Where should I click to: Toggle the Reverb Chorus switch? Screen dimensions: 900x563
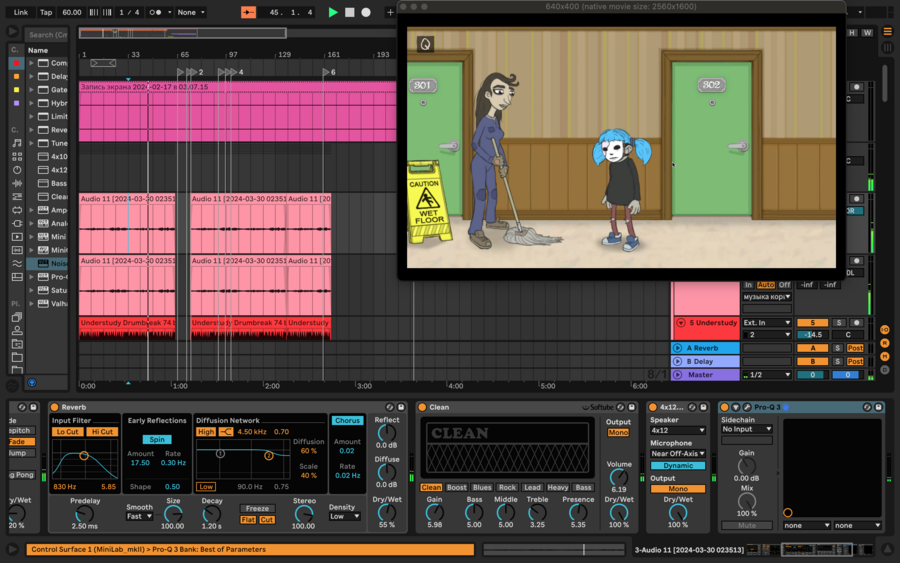coord(347,421)
